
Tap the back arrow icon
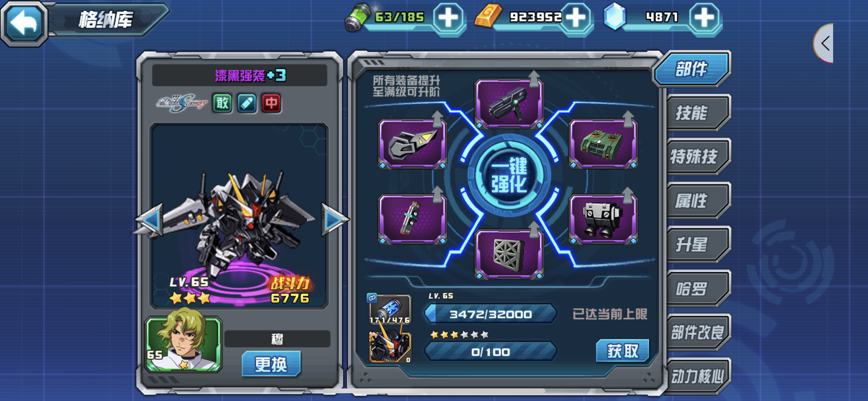point(24,23)
